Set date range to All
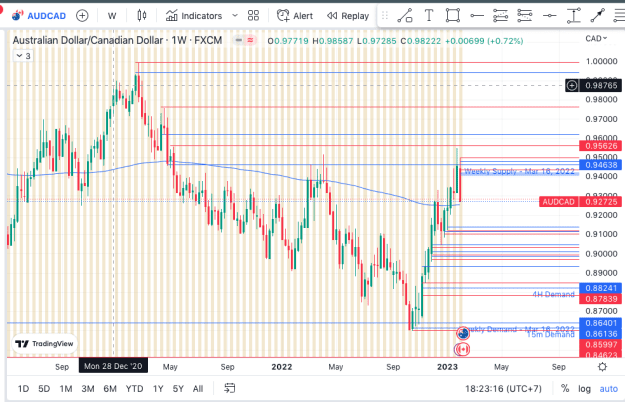The image size is (625, 402). click(x=198, y=388)
